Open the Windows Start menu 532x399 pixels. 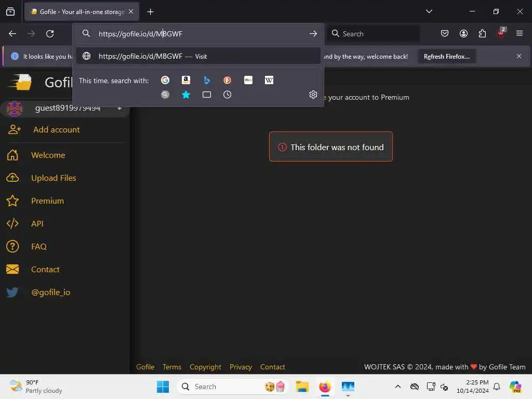tap(163, 387)
